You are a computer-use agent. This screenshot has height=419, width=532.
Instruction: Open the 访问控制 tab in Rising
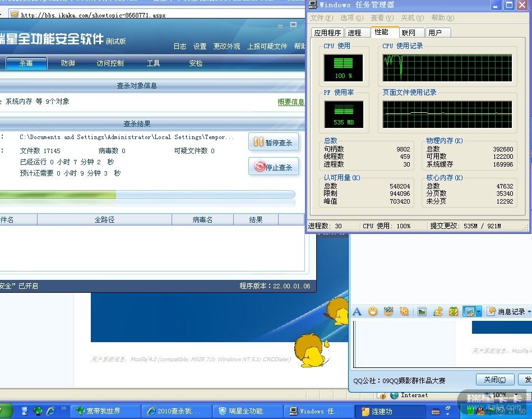110,63
